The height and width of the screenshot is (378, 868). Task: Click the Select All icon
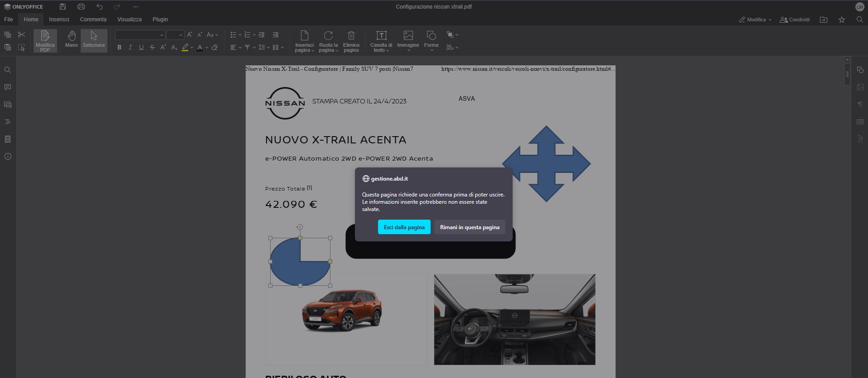21,47
